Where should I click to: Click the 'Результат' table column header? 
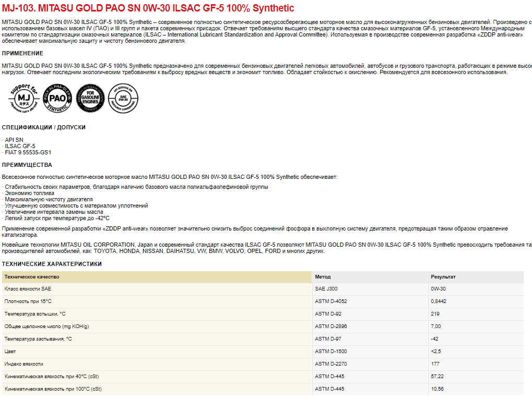tap(443, 277)
